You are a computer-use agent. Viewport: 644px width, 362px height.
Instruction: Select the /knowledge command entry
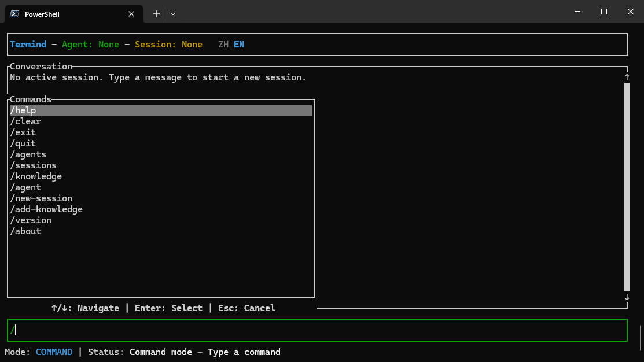coord(36,176)
